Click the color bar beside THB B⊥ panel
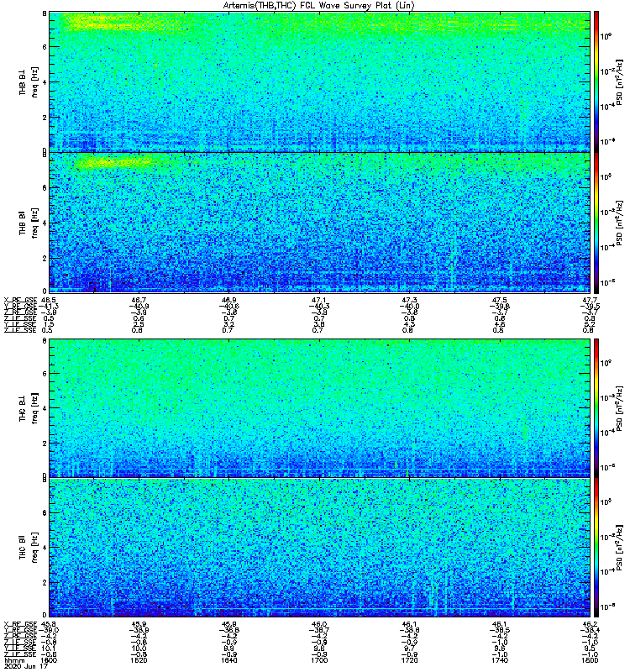 pyautogui.click(x=596, y=81)
